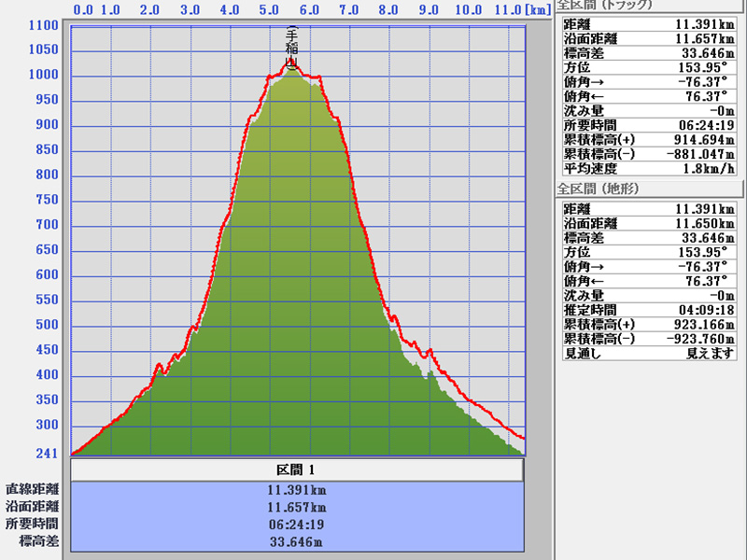This screenshot has width=747, height=560.
Task: Select the 推定時間 04:09:18 row
Action: click(x=651, y=310)
